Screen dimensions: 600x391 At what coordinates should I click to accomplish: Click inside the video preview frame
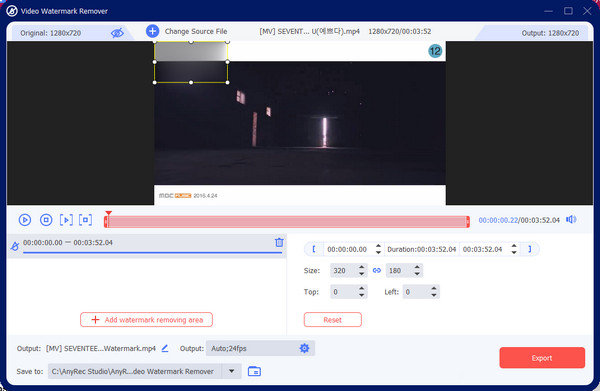[300, 123]
